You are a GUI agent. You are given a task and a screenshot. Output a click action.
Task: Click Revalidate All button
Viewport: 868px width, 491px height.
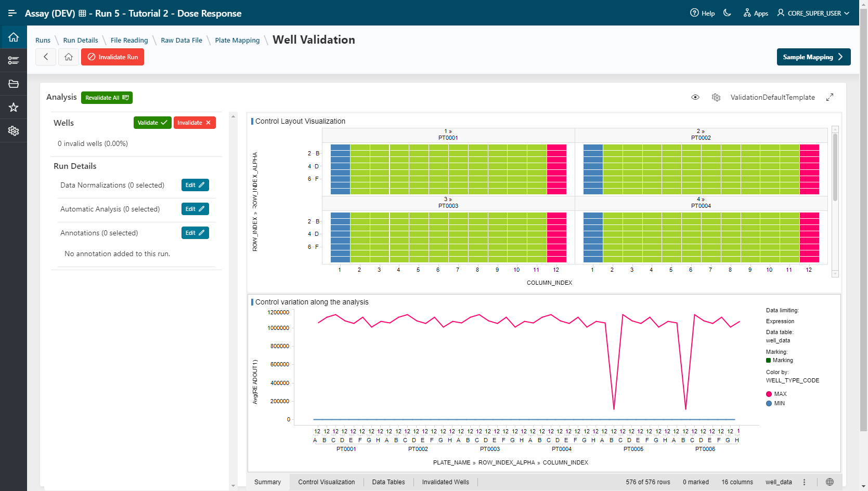point(107,98)
